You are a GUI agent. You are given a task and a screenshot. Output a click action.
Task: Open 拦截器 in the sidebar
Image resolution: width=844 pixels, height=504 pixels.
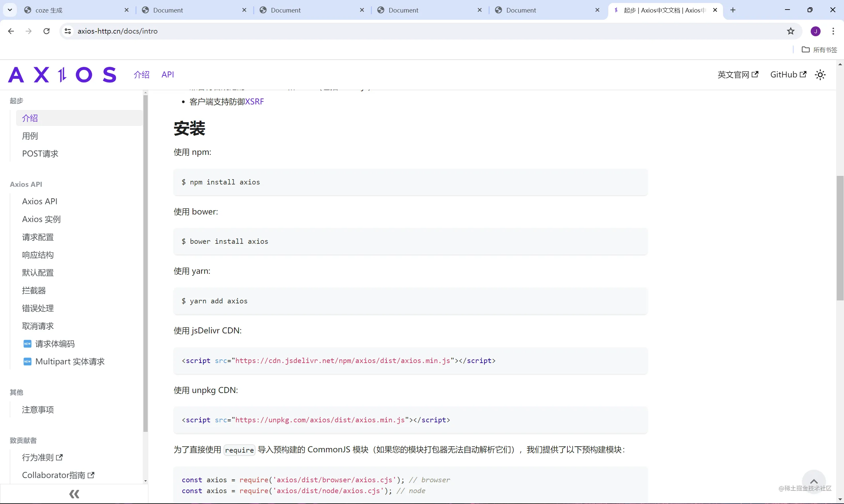point(34,291)
